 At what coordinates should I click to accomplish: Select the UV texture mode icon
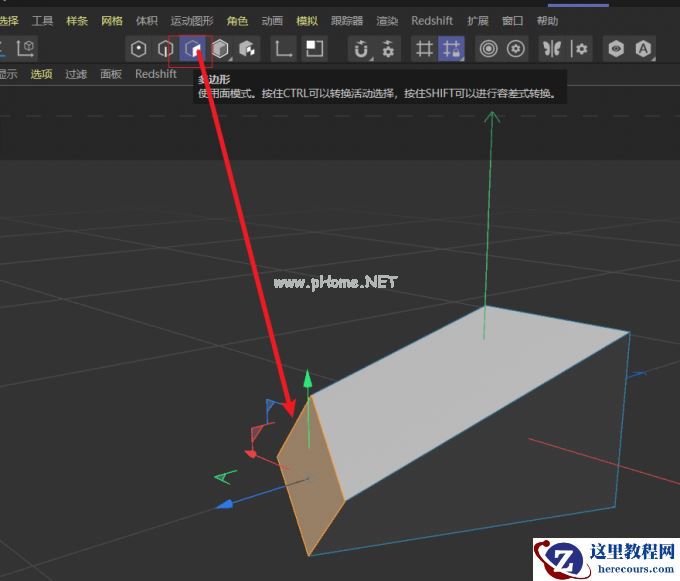point(246,48)
